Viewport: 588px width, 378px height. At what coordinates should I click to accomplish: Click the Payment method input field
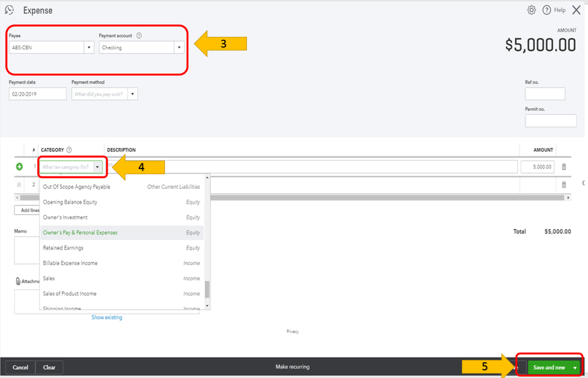(99, 94)
